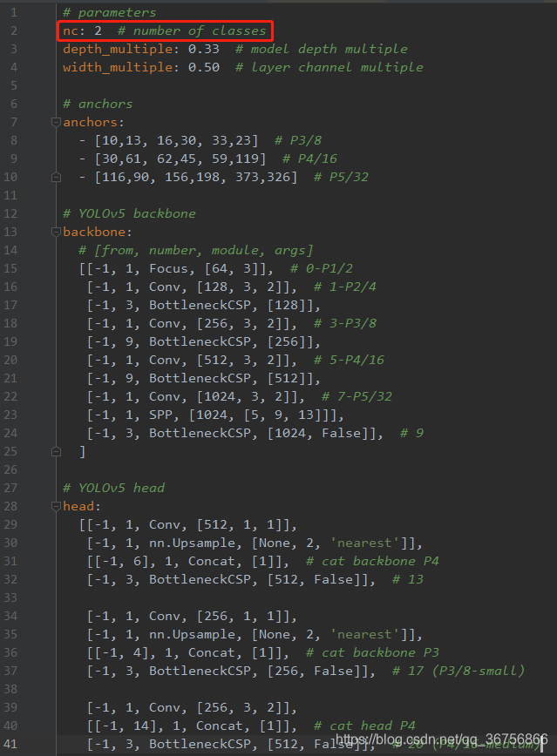Click the fold end marker on line 10
The image size is (557, 756).
pyautogui.click(x=57, y=178)
